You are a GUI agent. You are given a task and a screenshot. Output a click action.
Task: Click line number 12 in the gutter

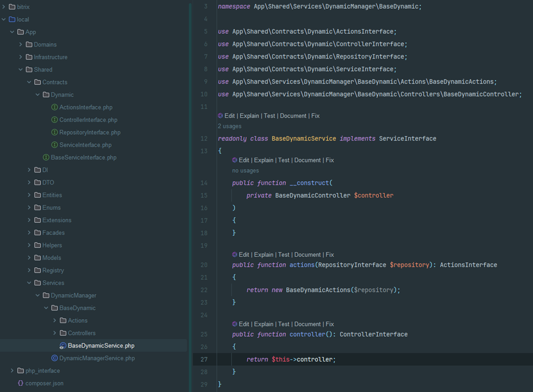coord(204,139)
